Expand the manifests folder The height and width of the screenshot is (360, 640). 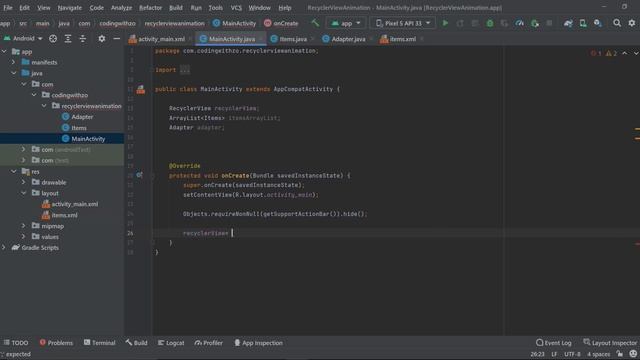pos(13,62)
